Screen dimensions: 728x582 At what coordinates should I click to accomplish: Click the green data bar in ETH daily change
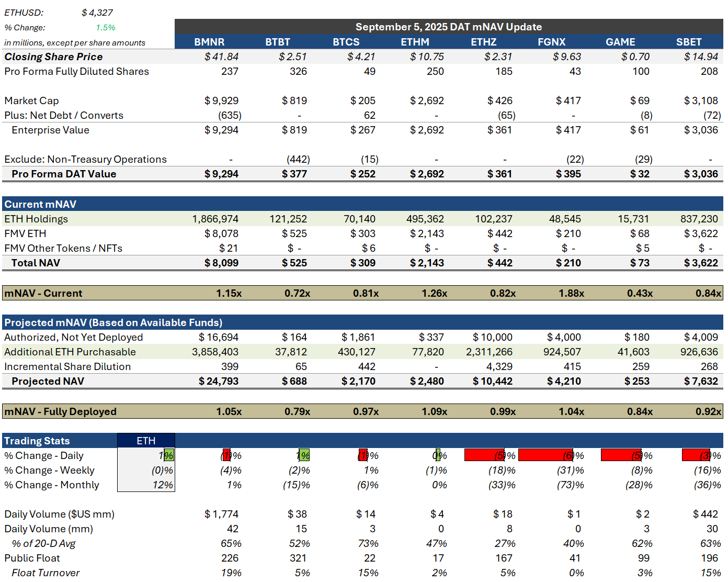point(169,455)
